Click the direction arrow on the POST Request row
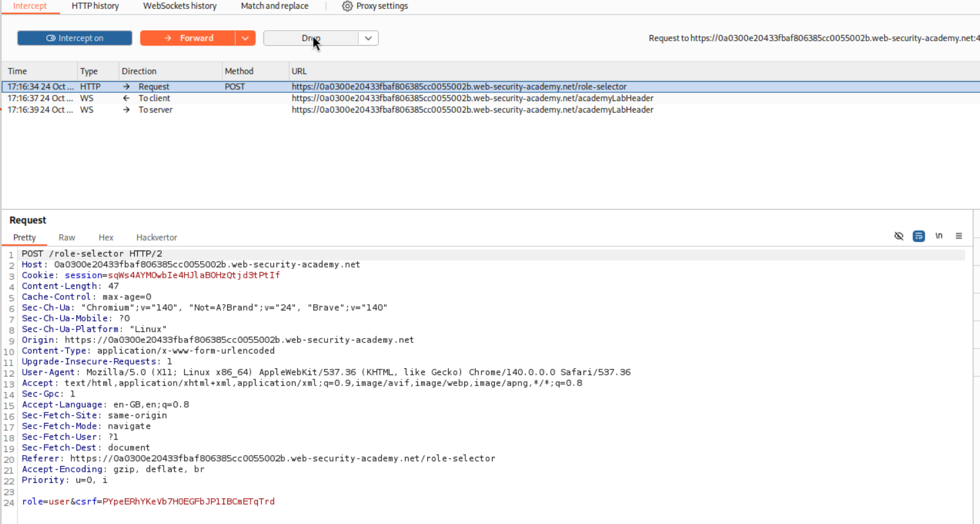This screenshot has width=980, height=524. coord(126,87)
